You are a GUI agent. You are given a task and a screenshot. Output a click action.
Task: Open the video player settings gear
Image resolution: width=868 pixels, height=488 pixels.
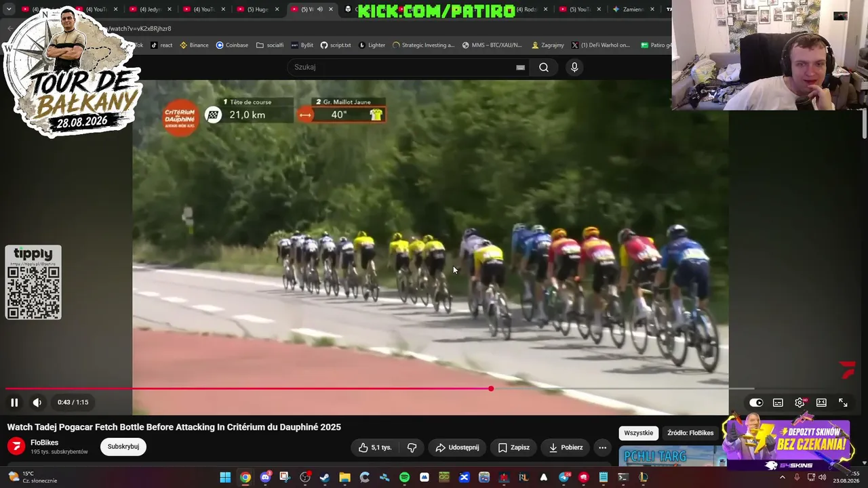[800, 403]
